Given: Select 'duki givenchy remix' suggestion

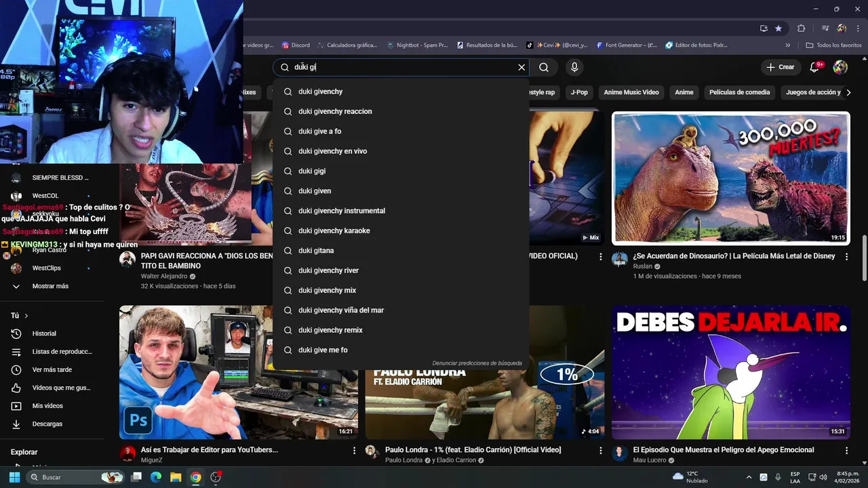Looking at the screenshot, I should tap(401, 330).
